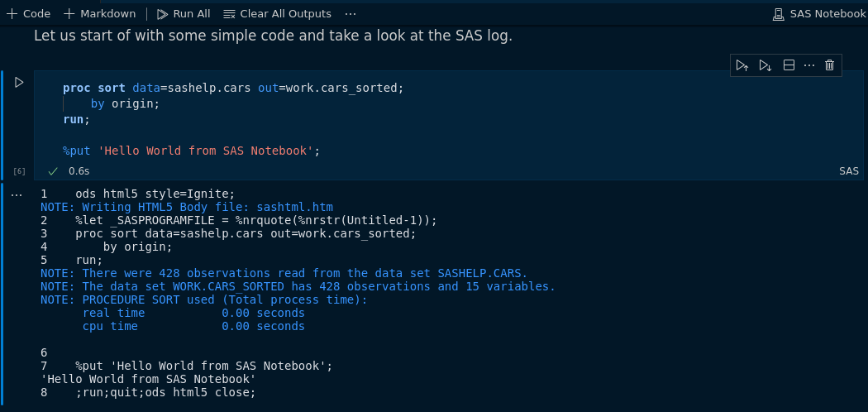Change the cell's SAS language mode
Image resolution: width=868 pixels, height=412 pixels.
point(849,171)
